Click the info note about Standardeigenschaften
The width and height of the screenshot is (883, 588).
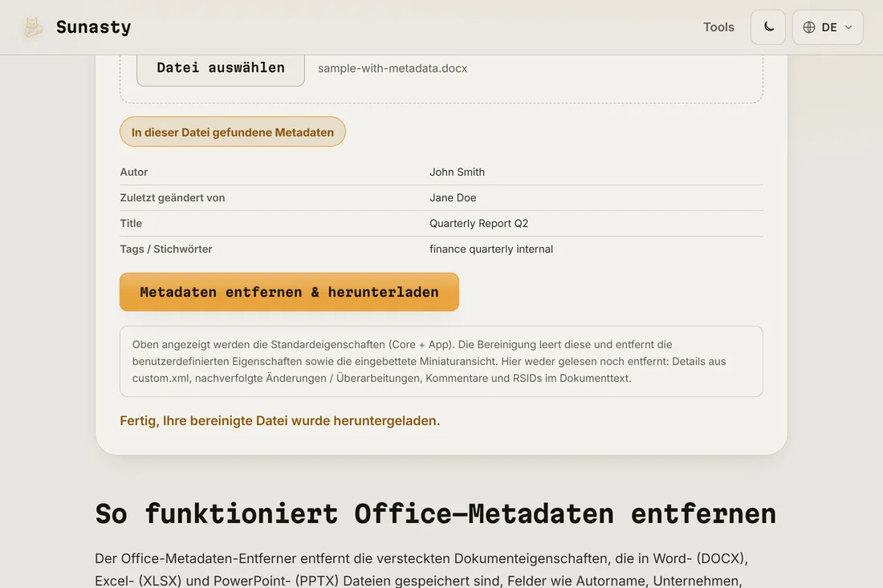point(441,361)
